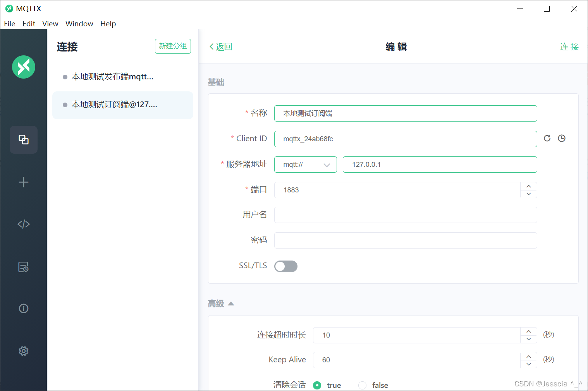This screenshot has width=588, height=391.
Task: Regenerate the Client ID with the refresh icon
Action: (547, 139)
